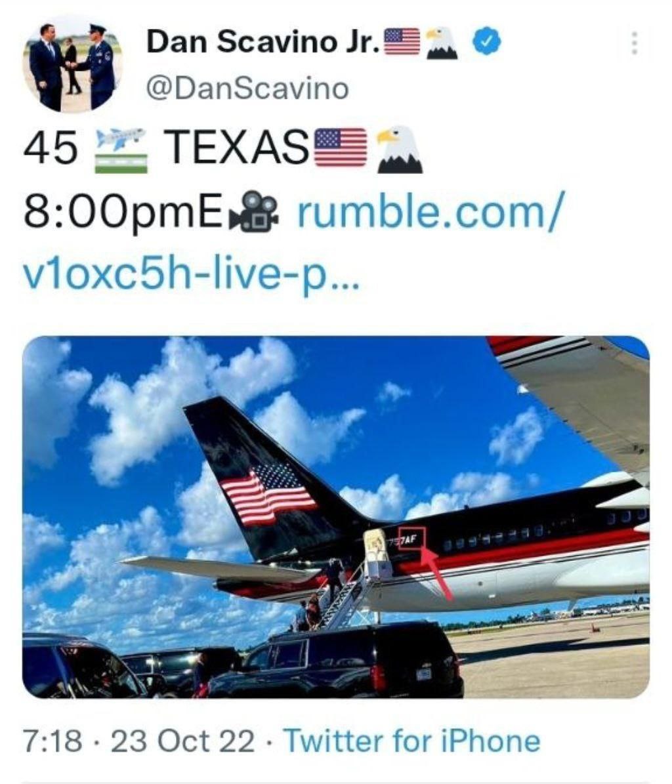
Task: Click the 23 Oct 22 date
Action: coord(182,741)
